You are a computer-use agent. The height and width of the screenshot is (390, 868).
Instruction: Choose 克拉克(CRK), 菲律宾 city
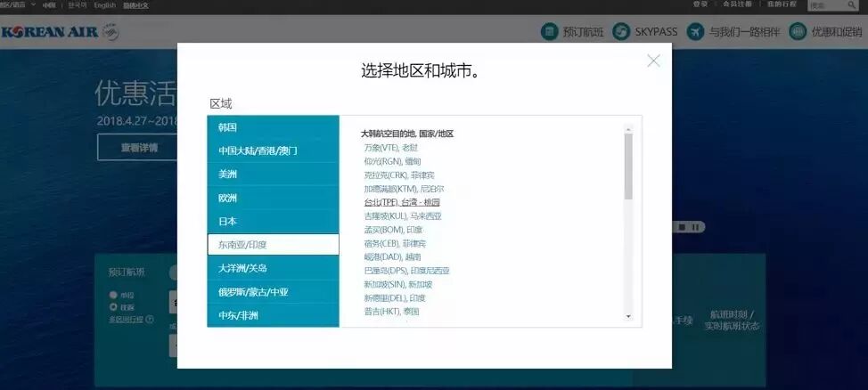[x=399, y=175]
